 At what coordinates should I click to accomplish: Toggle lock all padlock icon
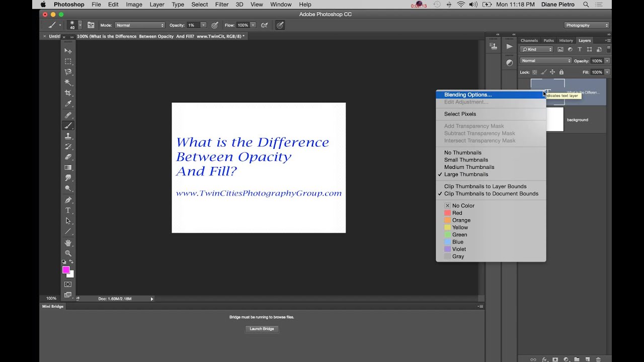561,72
